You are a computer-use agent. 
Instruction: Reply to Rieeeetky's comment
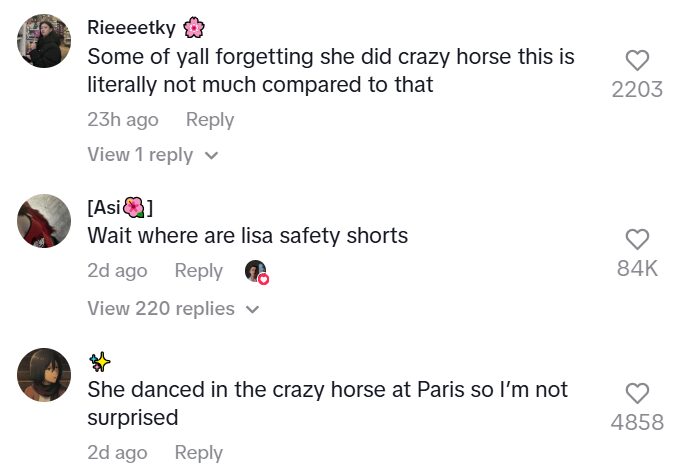point(210,120)
